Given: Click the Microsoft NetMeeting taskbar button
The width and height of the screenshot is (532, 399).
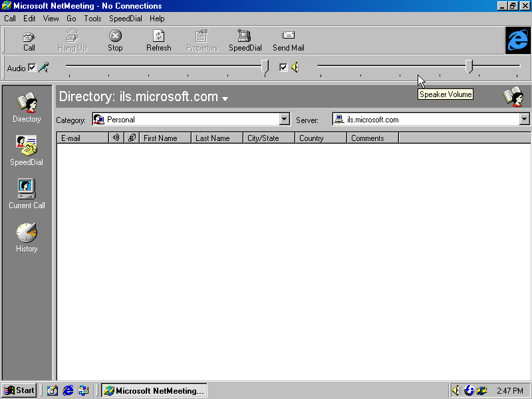Looking at the screenshot, I should click(x=154, y=390).
